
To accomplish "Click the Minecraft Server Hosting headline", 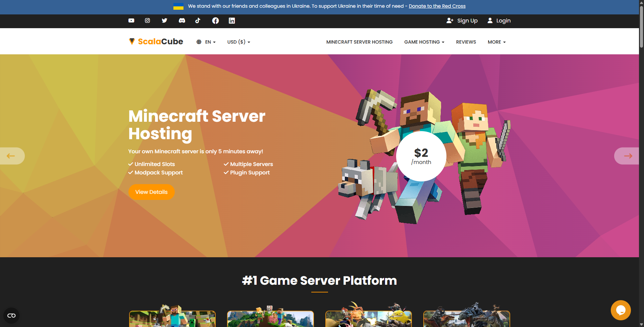I will click(197, 125).
